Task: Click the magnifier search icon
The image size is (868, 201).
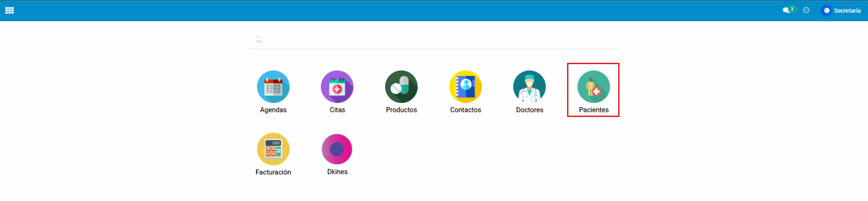Action: (259, 39)
